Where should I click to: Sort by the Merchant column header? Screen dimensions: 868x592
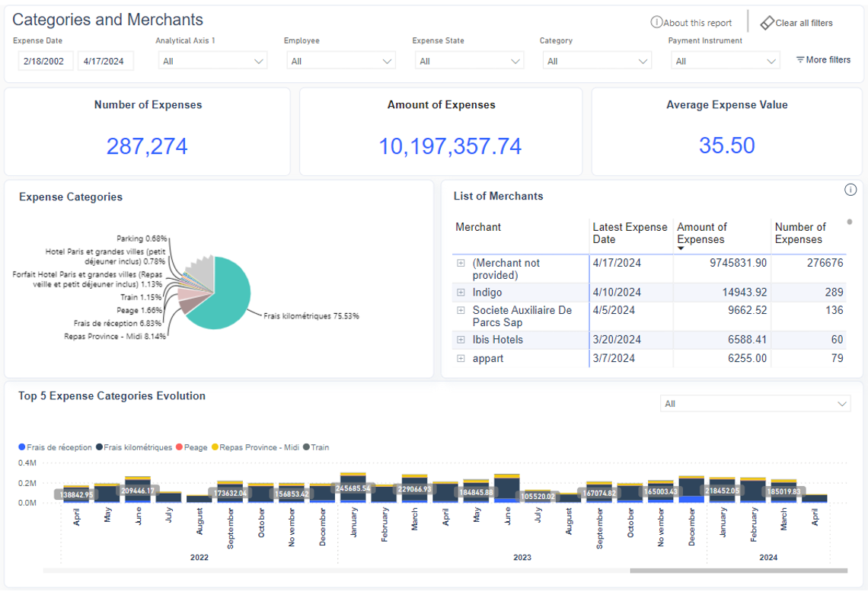[477, 227]
